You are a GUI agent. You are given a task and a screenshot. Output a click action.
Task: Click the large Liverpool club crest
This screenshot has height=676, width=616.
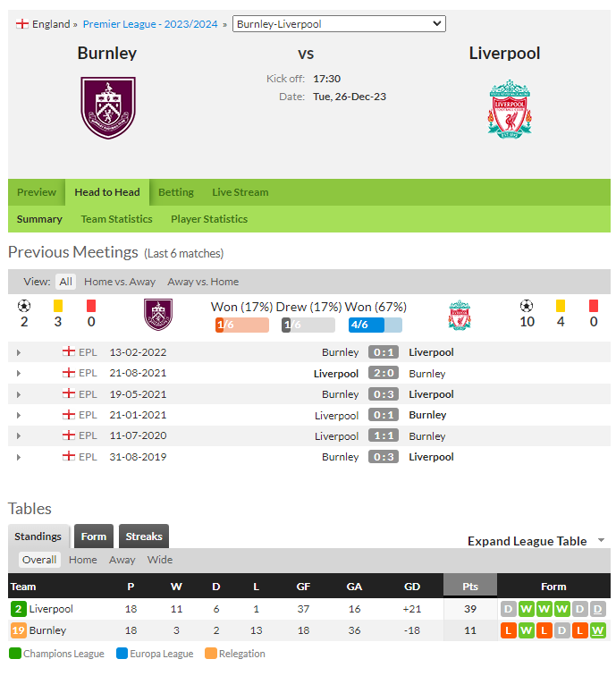tap(510, 109)
